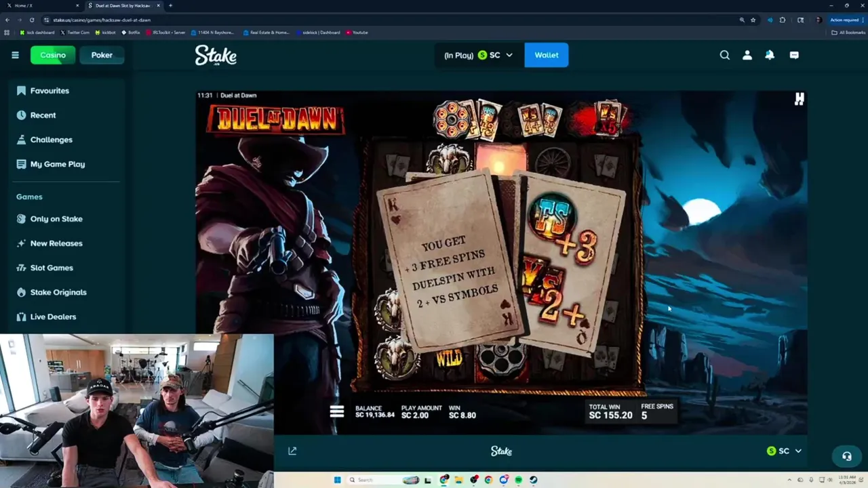Open the kickbot bookmark

click(106, 32)
